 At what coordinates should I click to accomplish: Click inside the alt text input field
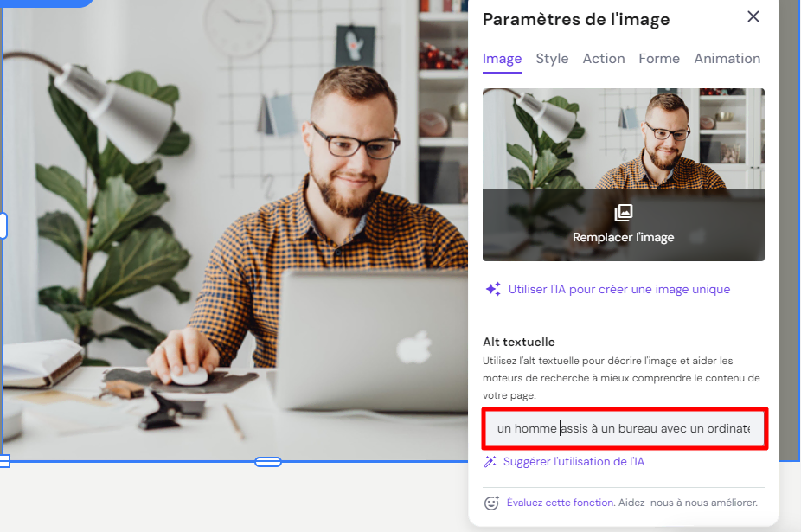click(x=625, y=428)
